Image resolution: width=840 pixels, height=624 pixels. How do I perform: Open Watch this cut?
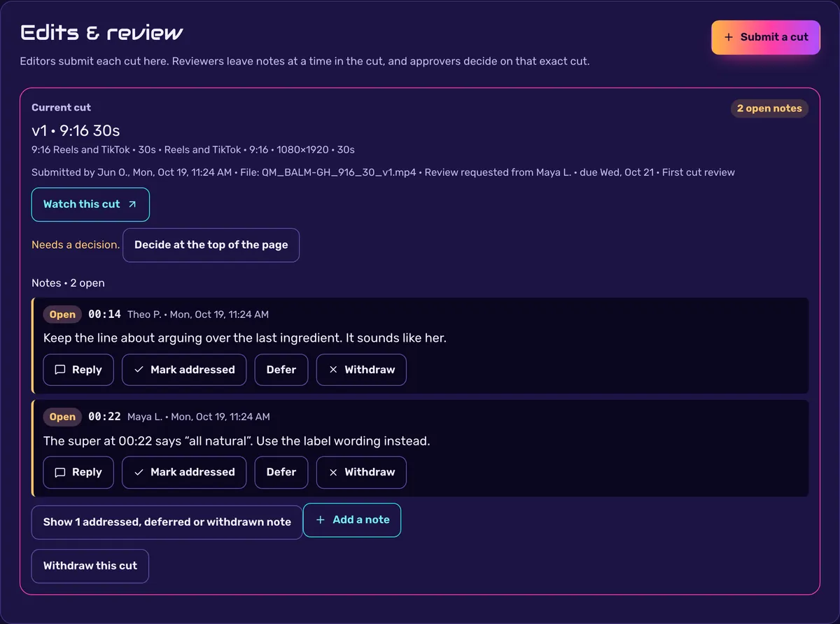pyautogui.click(x=90, y=204)
